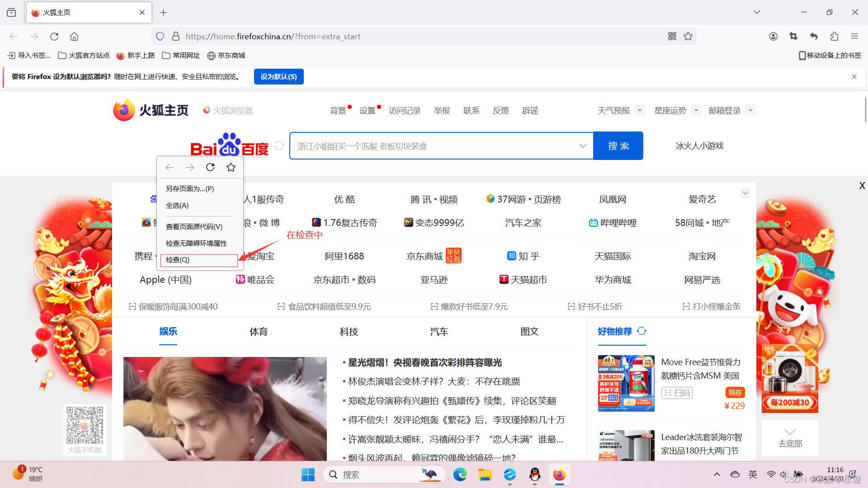Collapse the site navigation panel chevron
The width and height of the screenshot is (868, 488).
(x=745, y=193)
